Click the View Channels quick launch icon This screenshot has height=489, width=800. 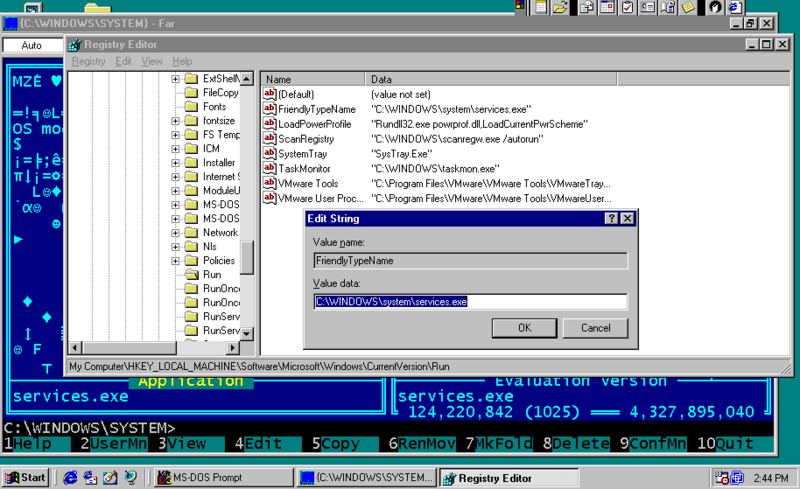(x=131, y=478)
